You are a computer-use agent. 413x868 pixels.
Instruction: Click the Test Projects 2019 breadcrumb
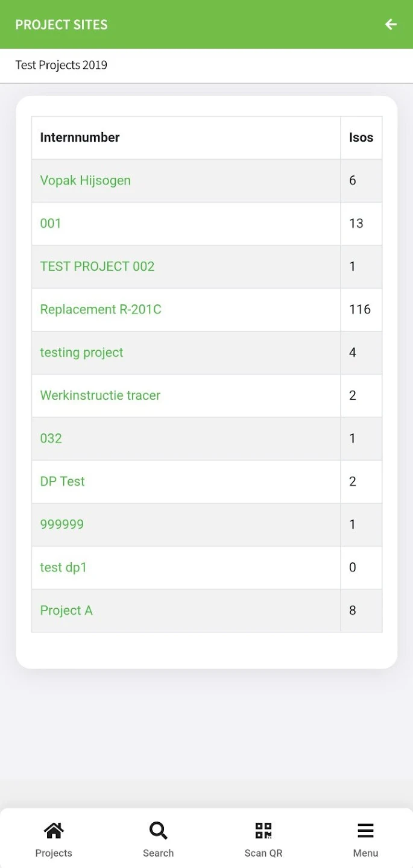(x=61, y=65)
